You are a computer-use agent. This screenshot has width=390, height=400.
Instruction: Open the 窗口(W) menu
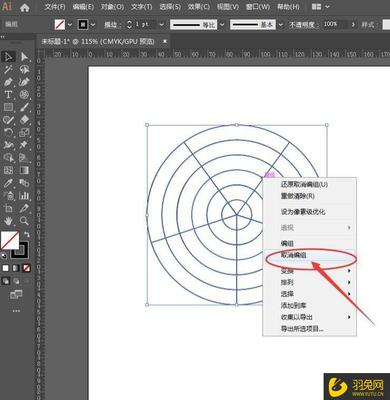coord(257,7)
